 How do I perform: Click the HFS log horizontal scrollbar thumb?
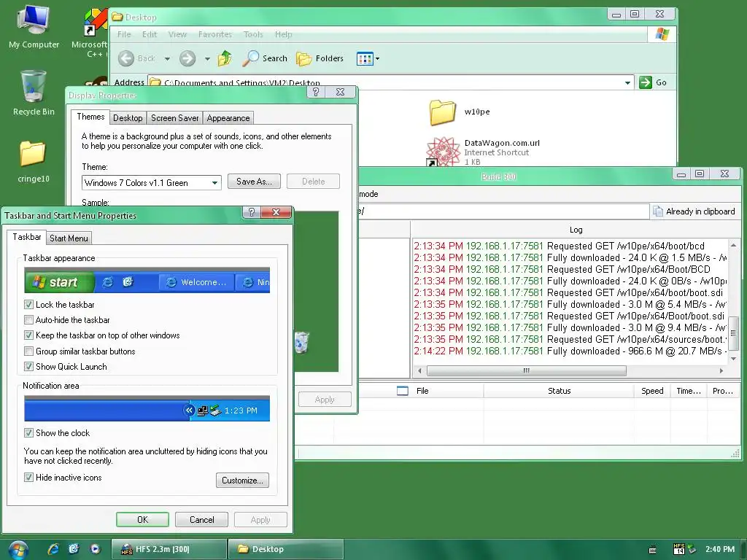tap(527, 370)
